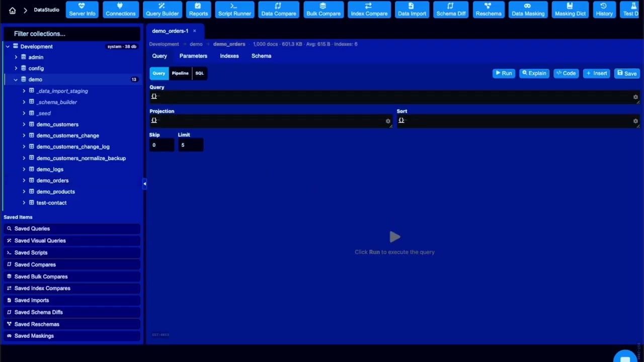644x362 pixels.
Task: Launch the Query Builder
Action: 162,10
